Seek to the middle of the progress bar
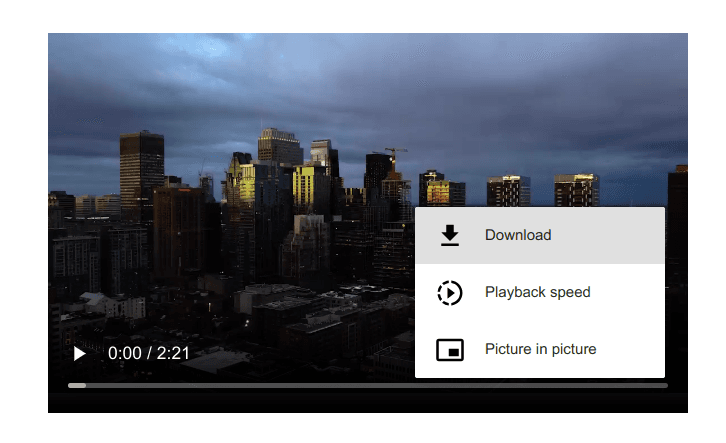This screenshot has width=726, height=443. (368, 385)
